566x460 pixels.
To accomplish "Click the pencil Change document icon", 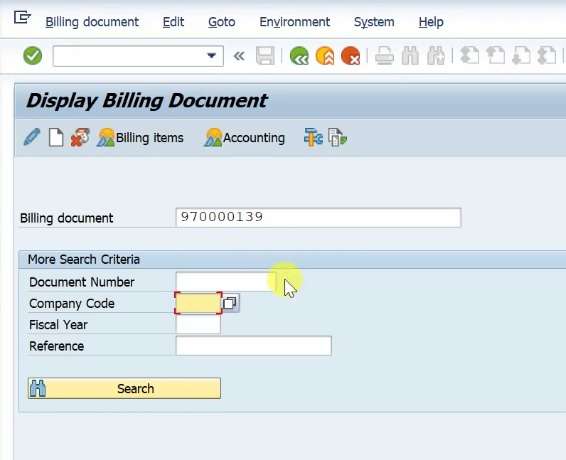I will click(32, 138).
